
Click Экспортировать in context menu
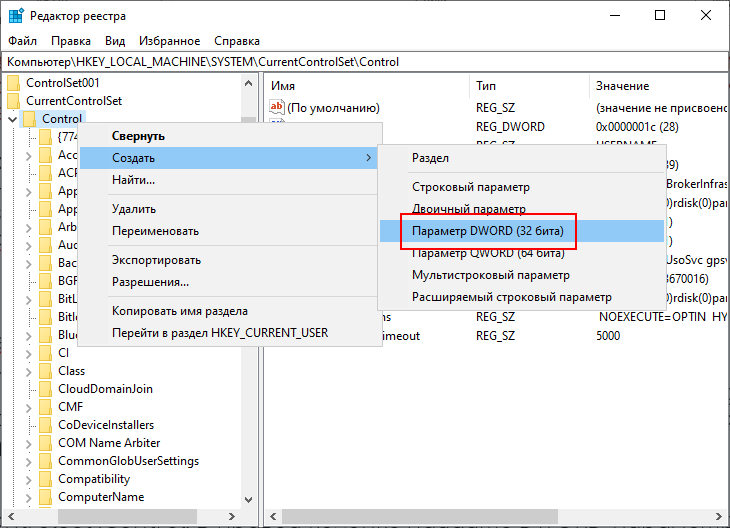click(156, 260)
